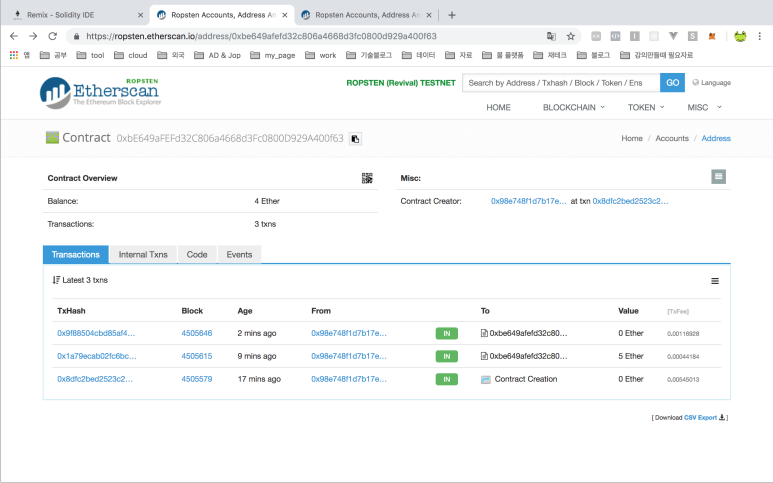Open the 'tool' bookmarks folder
The width and height of the screenshot is (773, 483).
coord(91,55)
